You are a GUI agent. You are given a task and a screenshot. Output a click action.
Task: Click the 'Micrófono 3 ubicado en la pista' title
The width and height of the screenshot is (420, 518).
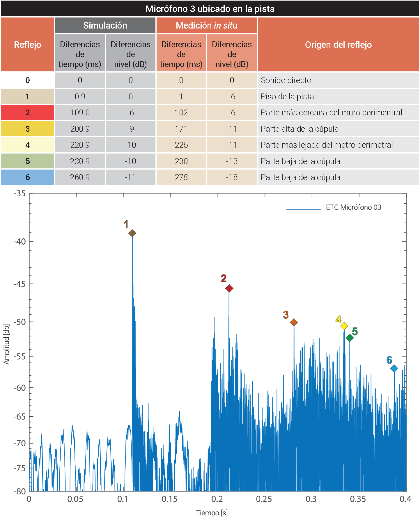210,9
